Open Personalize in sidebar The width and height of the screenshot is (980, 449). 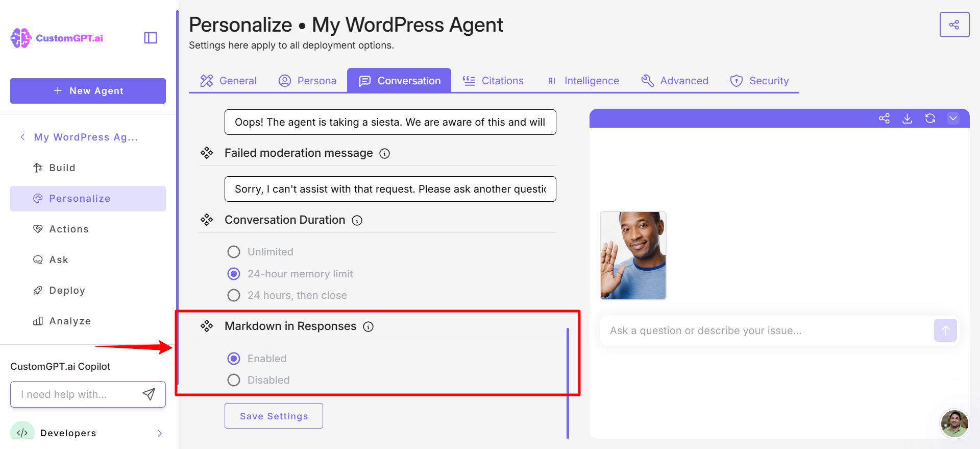[88, 199]
